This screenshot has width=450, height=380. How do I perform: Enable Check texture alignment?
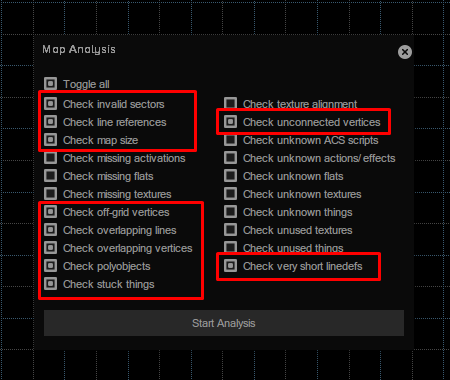pos(230,104)
